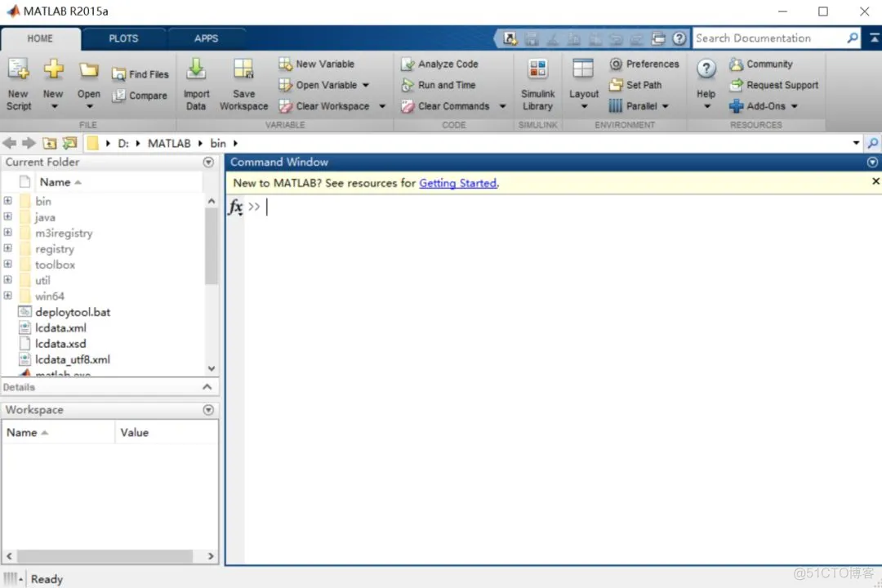
Task: Click the Open folder icon
Action: click(x=88, y=71)
